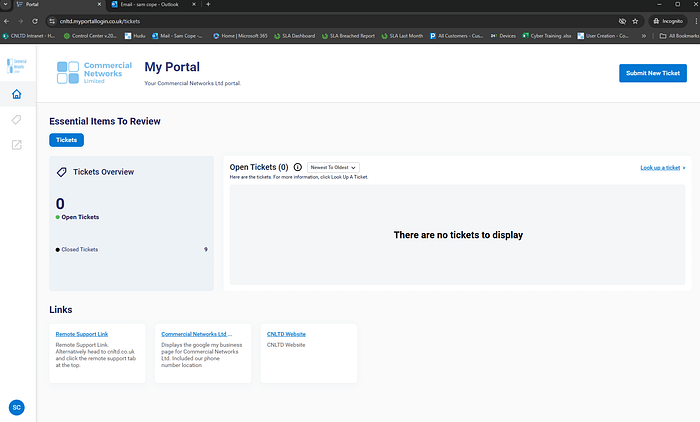Image resolution: width=700 pixels, height=422 pixels.
Task: Open the CNLTD Intranet bookmark
Action: 29,36
